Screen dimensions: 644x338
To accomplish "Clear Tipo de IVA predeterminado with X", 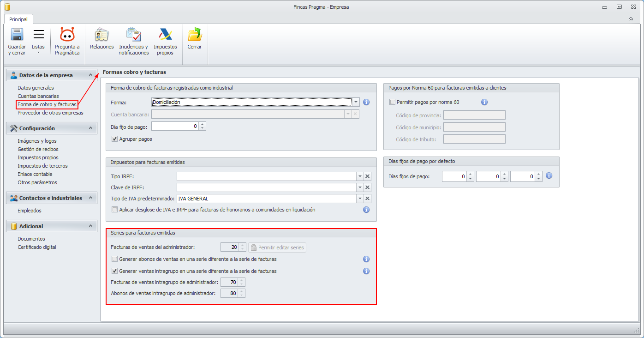I will click(x=368, y=199).
